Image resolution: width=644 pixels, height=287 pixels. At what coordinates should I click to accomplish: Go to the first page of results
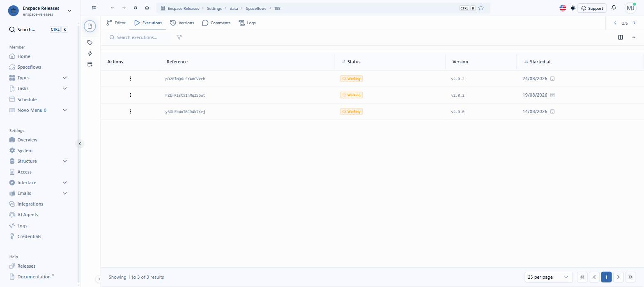pos(582,277)
